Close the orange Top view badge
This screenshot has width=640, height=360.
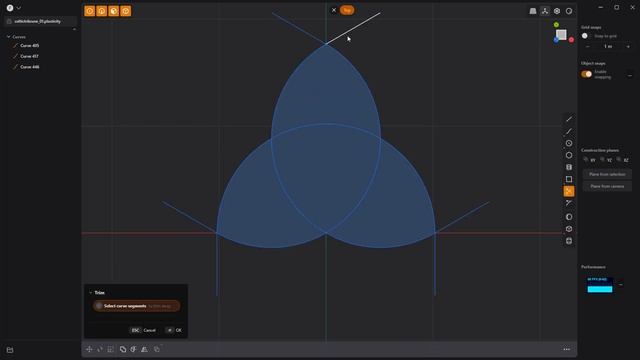(x=334, y=10)
